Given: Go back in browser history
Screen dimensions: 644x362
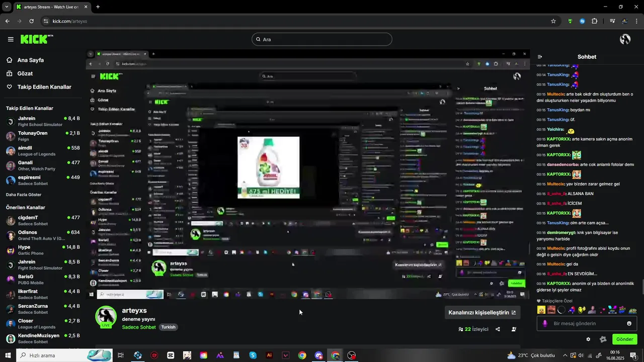Looking at the screenshot, I should click(7, 21).
